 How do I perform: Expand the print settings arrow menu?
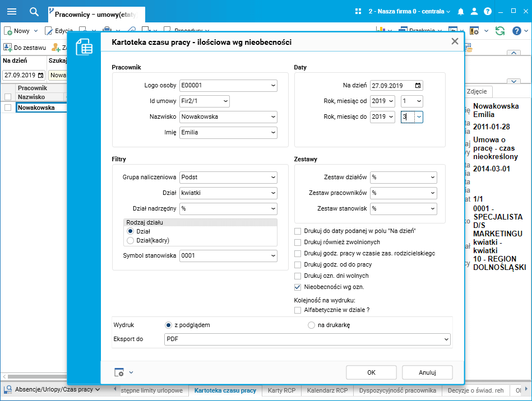click(131, 372)
